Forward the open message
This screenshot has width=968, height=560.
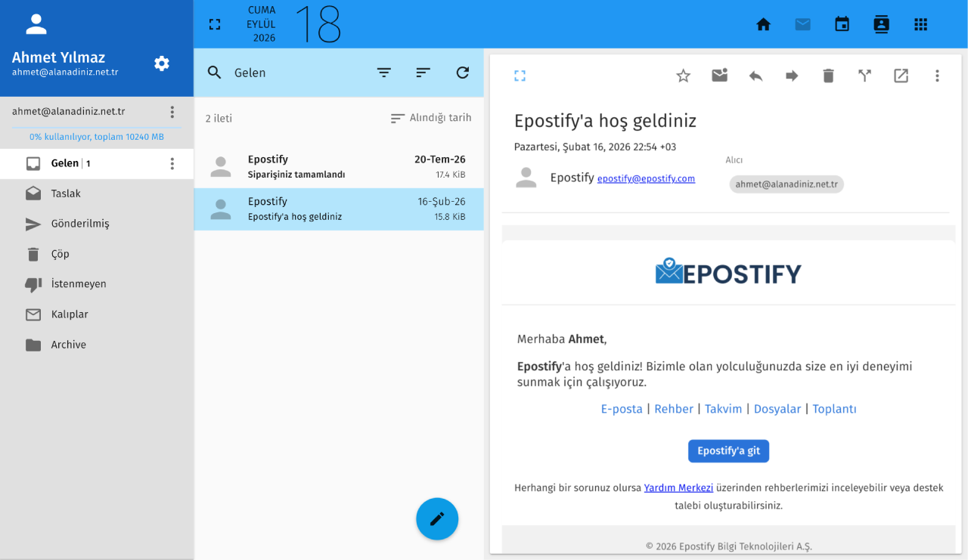[x=793, y=76]
